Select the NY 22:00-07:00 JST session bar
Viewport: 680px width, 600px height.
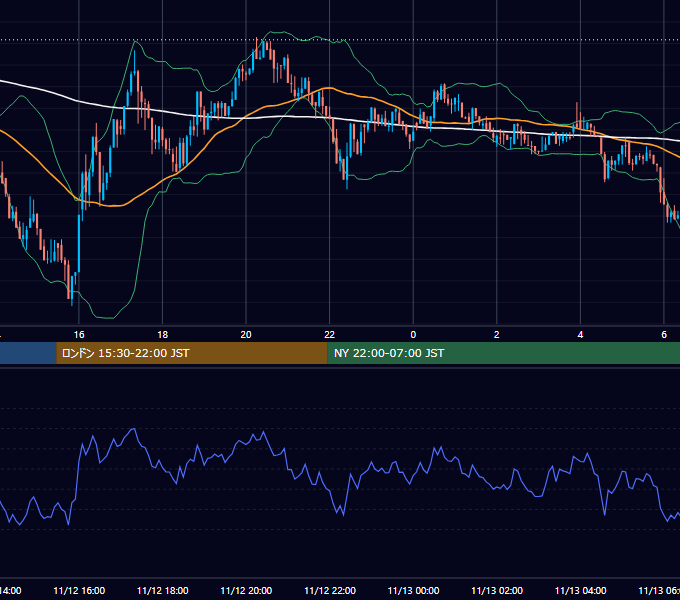[x=503, y=353]
